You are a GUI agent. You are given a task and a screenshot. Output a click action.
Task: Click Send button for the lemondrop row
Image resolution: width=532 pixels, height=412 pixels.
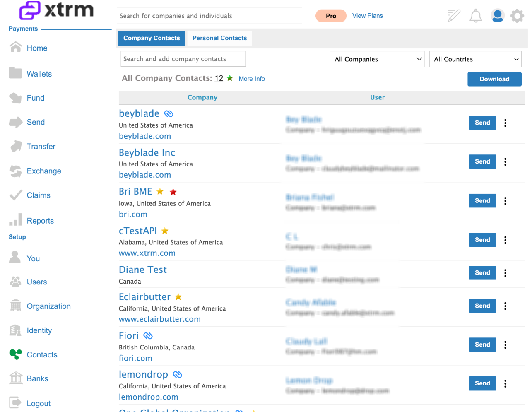(482, 383)
